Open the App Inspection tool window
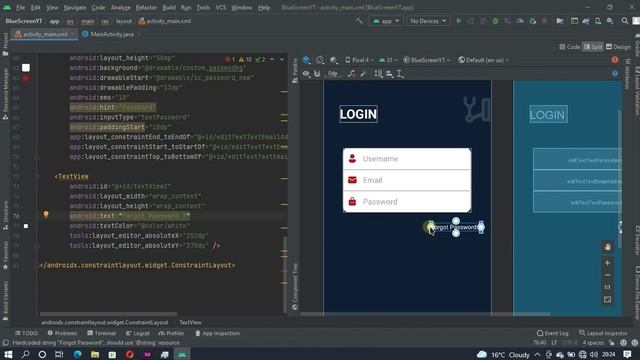640x360 pixels. pyautogui.click(x=217, y=333)
